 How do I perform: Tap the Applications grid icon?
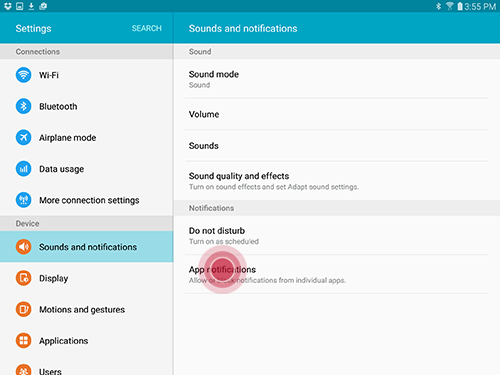click(x=23, y=341)
